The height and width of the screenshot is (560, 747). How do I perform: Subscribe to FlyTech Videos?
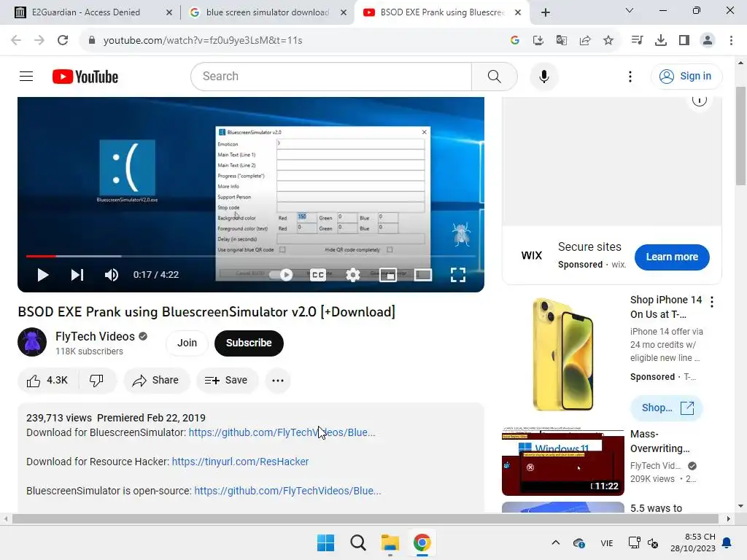[x=249, y=343]
